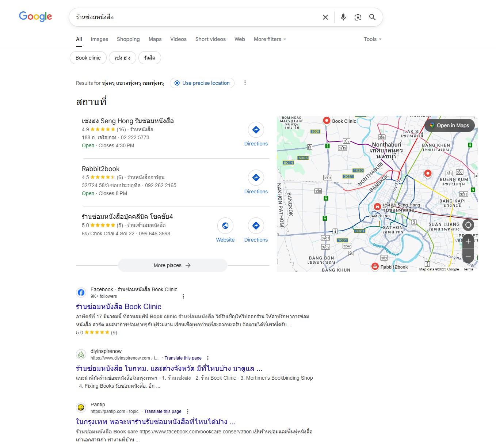Viewport: 496px width, 448px height.
Task: Switch to the Images tab
Action: pos(99,39)
